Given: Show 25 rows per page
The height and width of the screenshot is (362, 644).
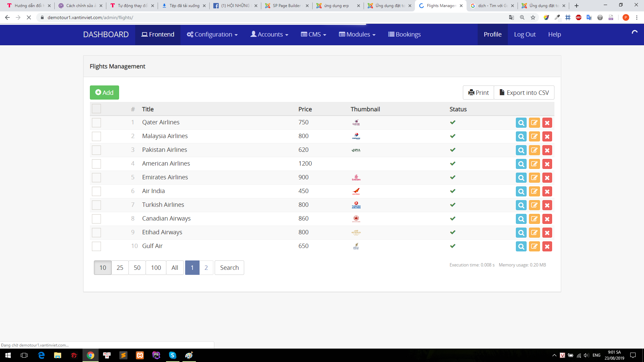Looking at the screenshot, I should (120, 267).
